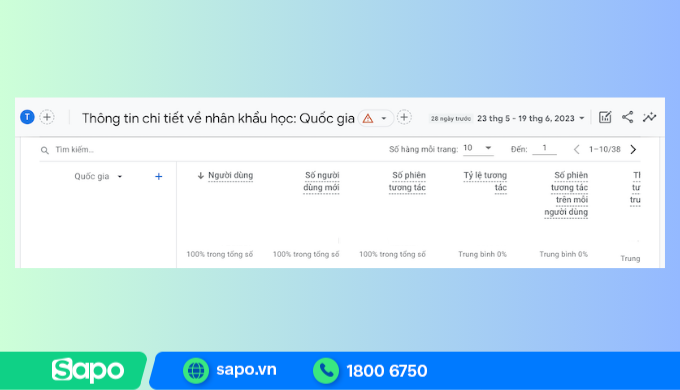Open the date range 23 thg 5 - 19 thg 6 picker

(x=531, y=118)
